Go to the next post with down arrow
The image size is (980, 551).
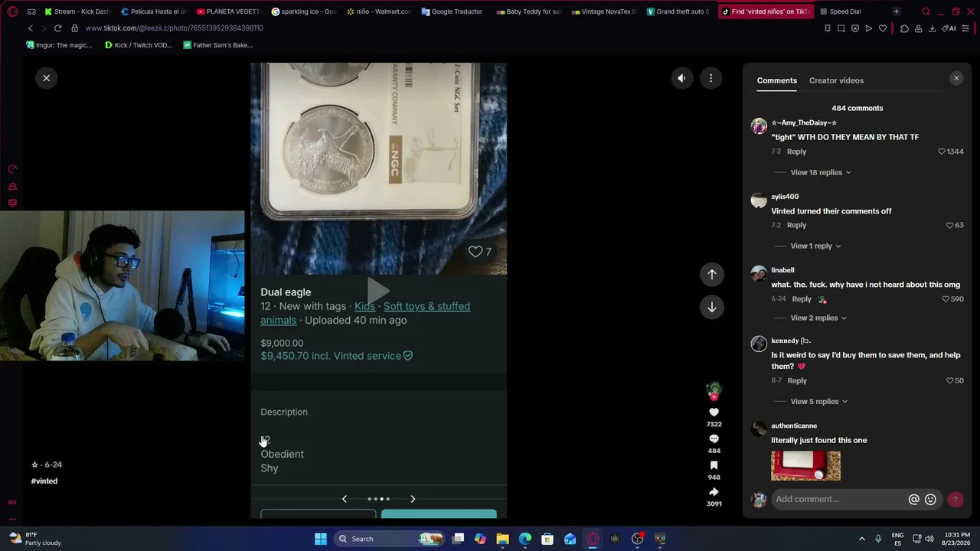point(712,307)
